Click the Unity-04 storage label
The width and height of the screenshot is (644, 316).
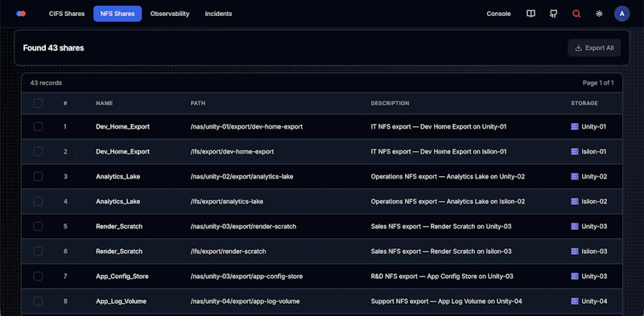point(594,302)
